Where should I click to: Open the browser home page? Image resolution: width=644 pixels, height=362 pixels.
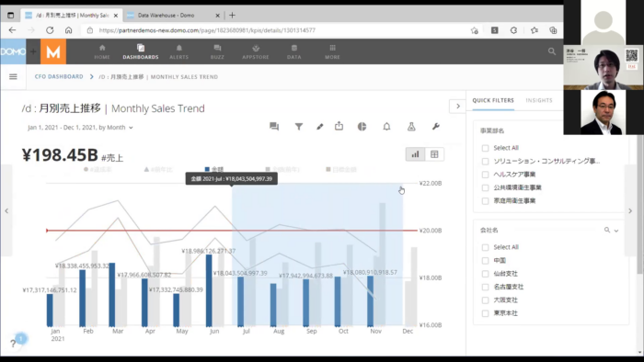69,30
